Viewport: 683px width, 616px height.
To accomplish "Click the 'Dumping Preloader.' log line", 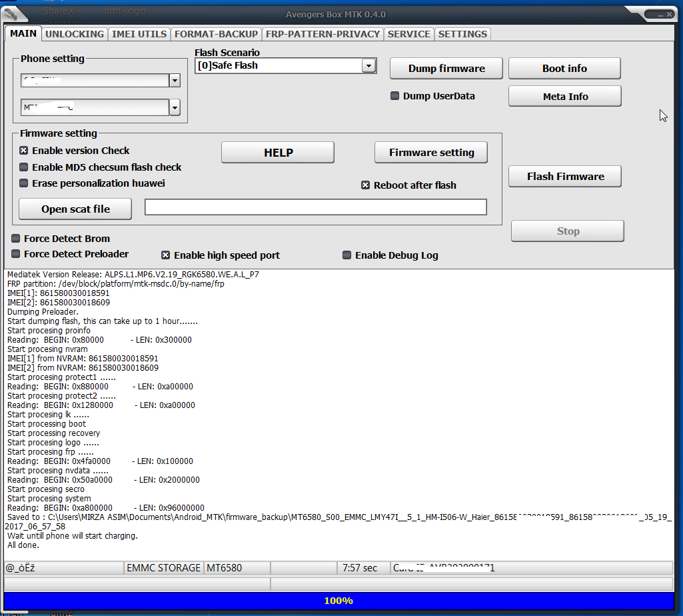I will point(43,312).
